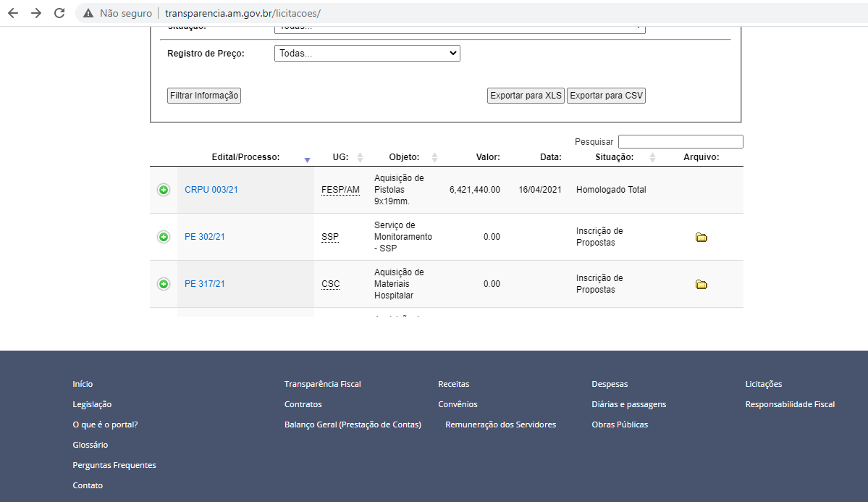Screen dimensions: 868x502
Task: Focus the Pesquisar search field
Action: [681, 142]
